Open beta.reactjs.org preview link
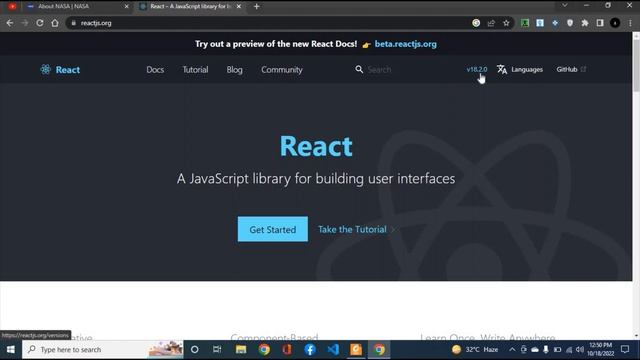The image size is (640, 360). click(x=405, y=44)
